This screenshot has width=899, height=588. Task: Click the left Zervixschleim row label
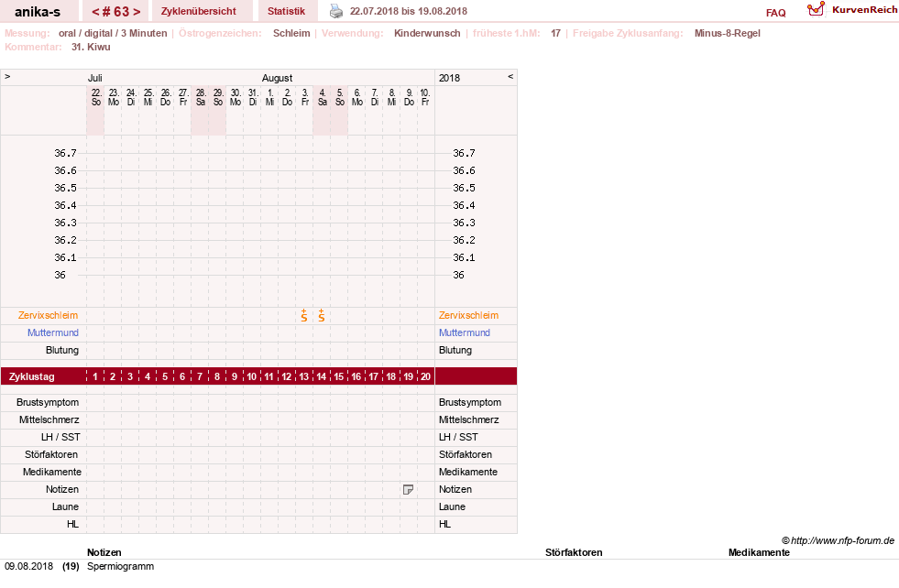coord(49,315)
